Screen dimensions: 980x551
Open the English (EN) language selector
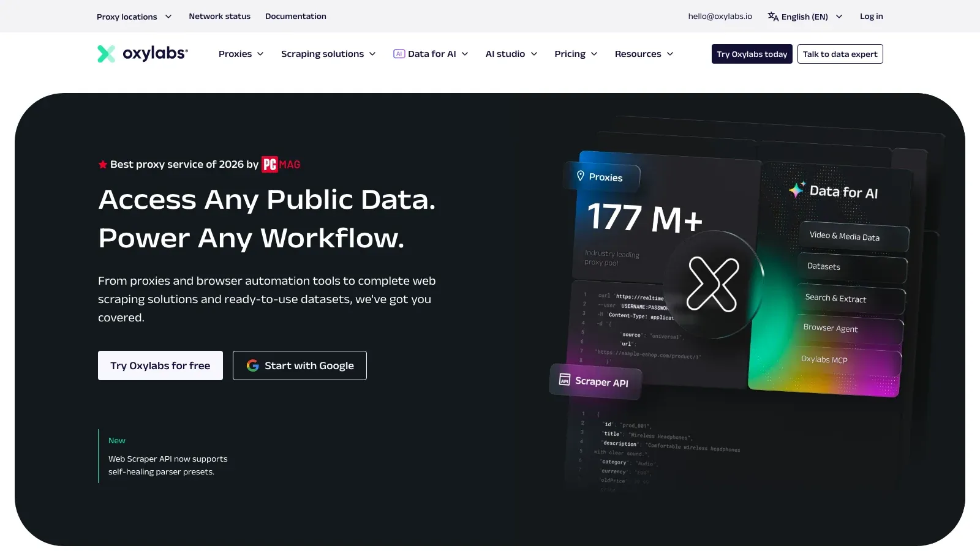(x=805, y=17)
